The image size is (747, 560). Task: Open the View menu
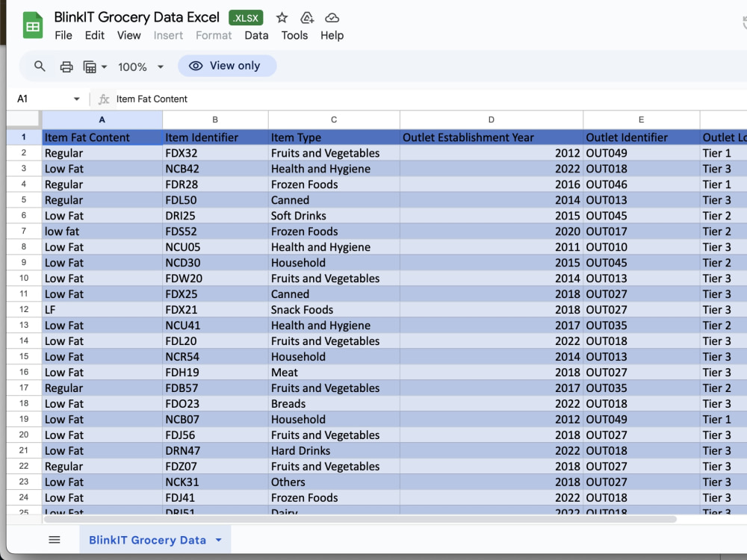point(129,36)
